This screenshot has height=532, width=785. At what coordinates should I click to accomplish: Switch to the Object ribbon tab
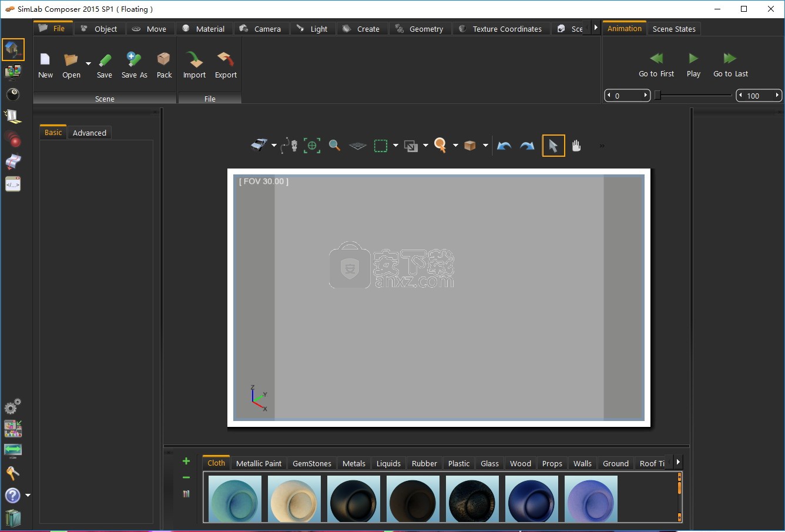click(99, 29)
